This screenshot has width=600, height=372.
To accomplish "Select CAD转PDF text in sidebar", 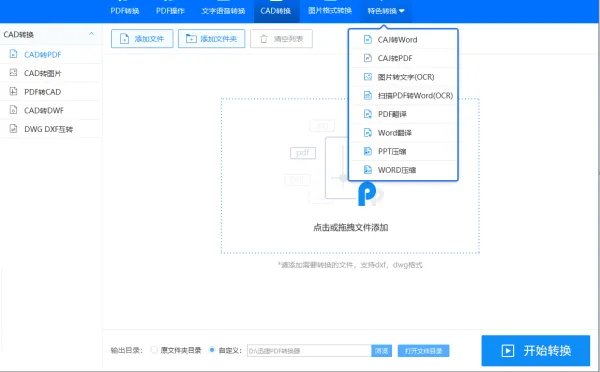I will [x=42, y=55].
